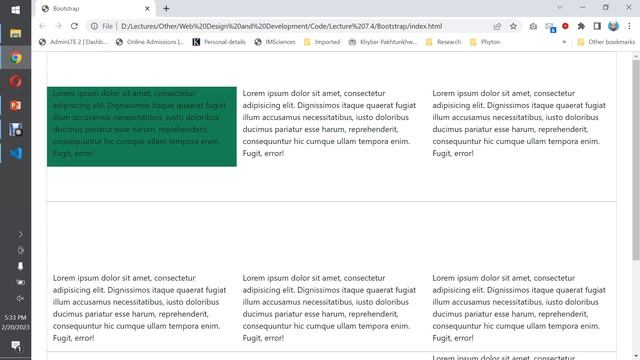Reload the Bootstrap page
640x360 pixels.
74,26
